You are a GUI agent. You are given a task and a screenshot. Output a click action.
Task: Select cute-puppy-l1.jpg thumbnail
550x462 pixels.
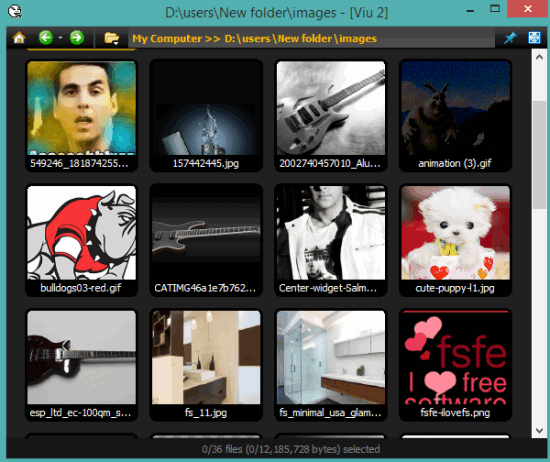tap(455, 240)
